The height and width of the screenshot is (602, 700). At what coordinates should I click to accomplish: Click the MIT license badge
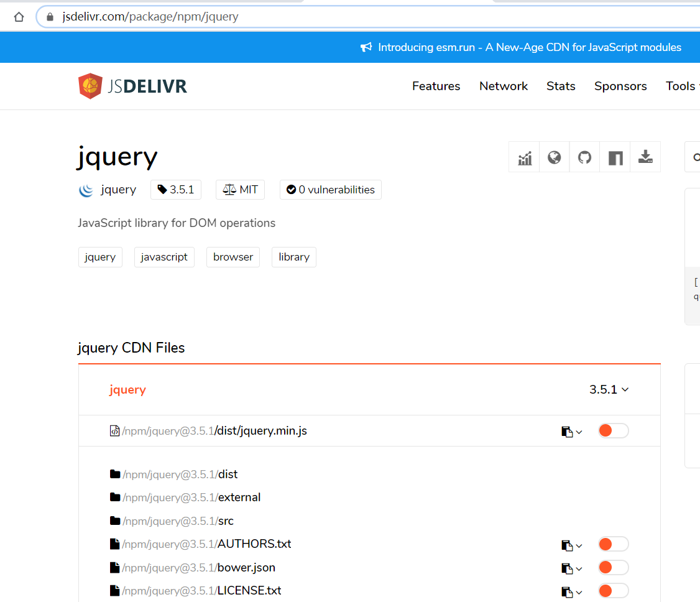pos(240,190)
